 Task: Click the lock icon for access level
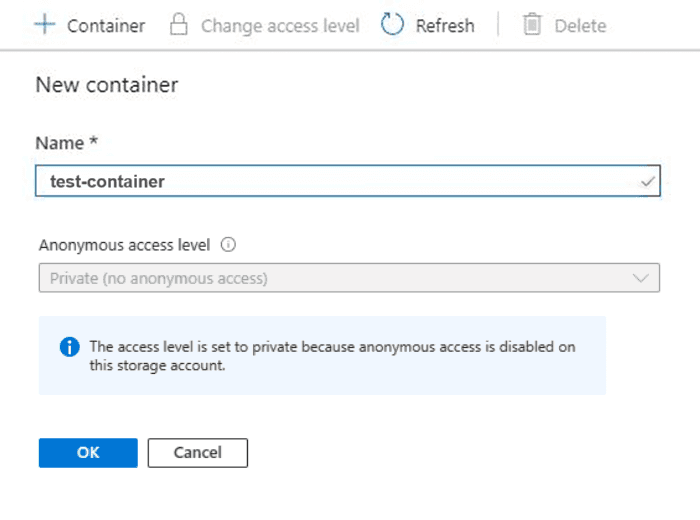pyautogui.click(x=179, y=25)
